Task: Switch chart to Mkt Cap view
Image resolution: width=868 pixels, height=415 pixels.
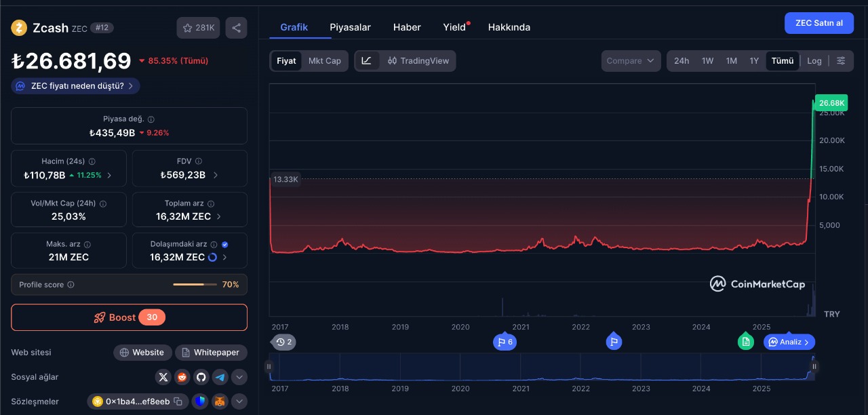Action: coord(325,61)
